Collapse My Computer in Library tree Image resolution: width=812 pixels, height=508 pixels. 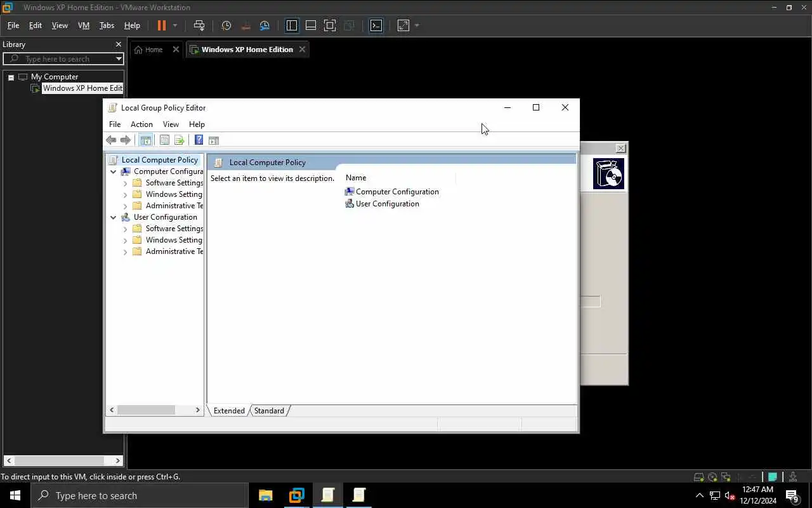click(11, 77)
